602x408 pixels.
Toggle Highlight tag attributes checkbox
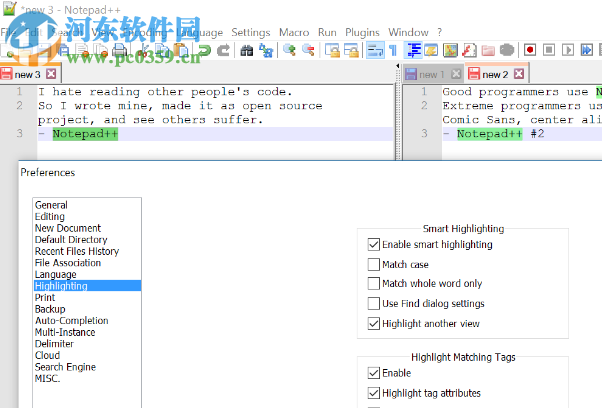[x=374, y=393]
